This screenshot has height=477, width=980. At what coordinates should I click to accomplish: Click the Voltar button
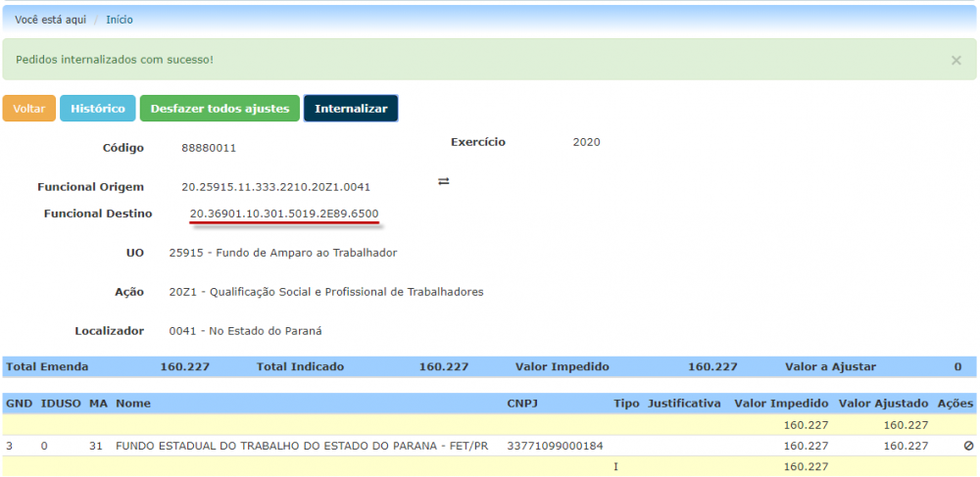29,109
